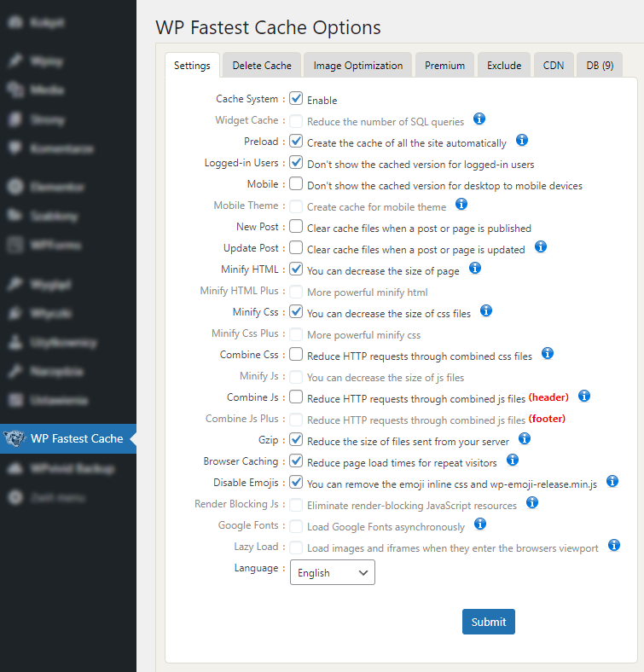Open the info icon next to Preload option
The height and width of the screenshot is (672, 644).
(x=521, y=140)
